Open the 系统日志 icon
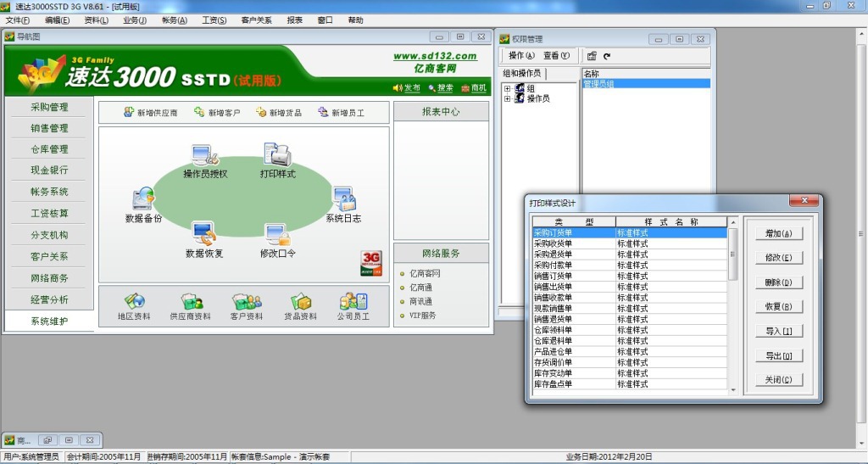The height and width of the screenshot is (464, 868). tap(343, 198)
